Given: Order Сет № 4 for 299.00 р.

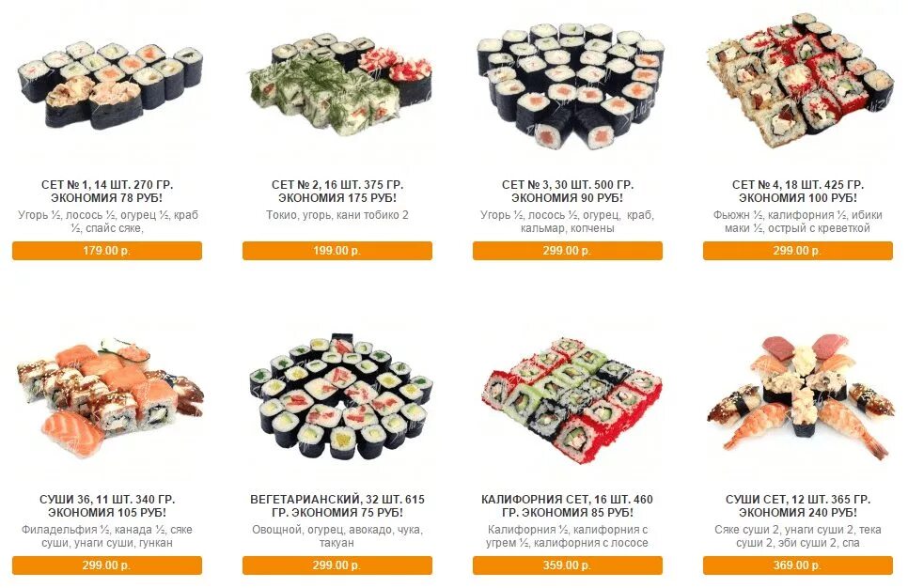Looking at the screenshot, I should (798, 251).
